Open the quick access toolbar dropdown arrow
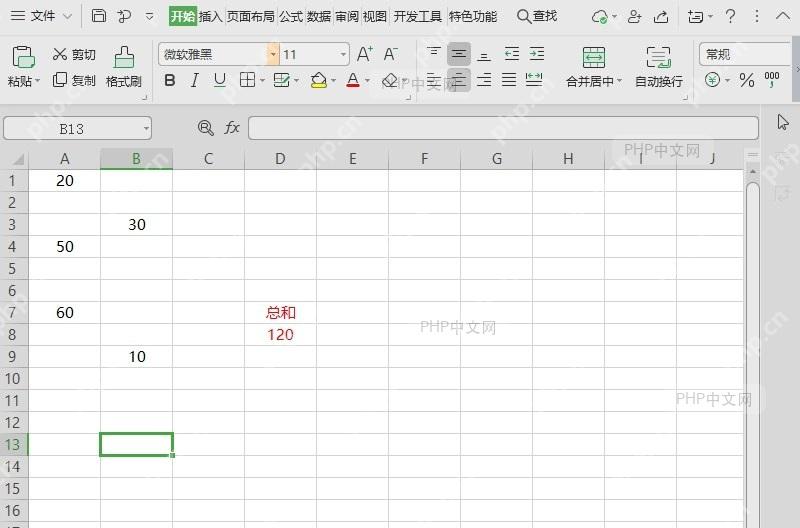The width and height of the screenshot is (800, 528). click(x=149, y=16)
